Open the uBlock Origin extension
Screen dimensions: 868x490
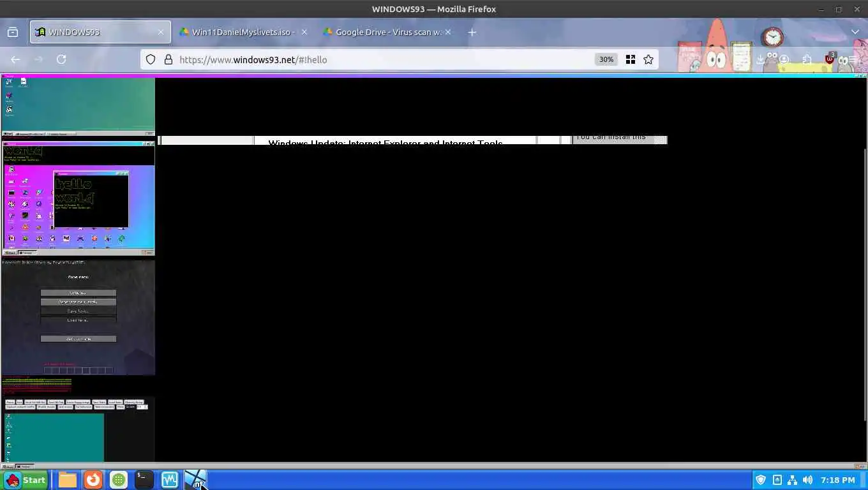(830, 59)
